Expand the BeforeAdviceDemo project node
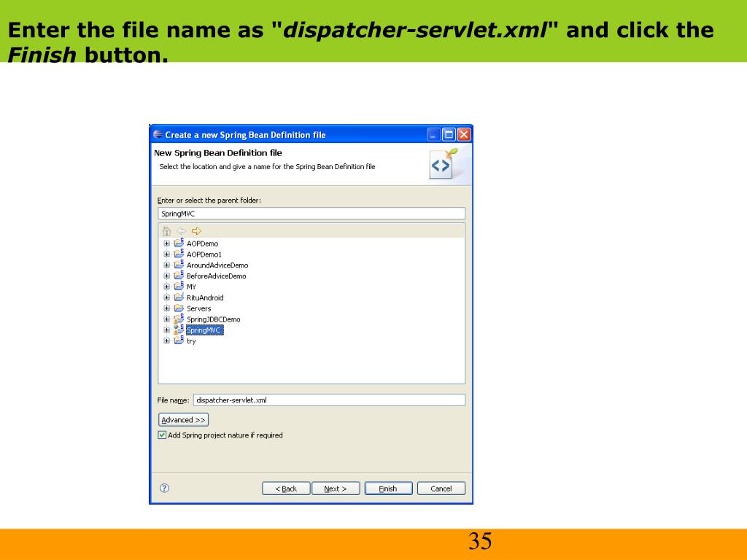The image size is (747, 560). (x=166, y=276)
